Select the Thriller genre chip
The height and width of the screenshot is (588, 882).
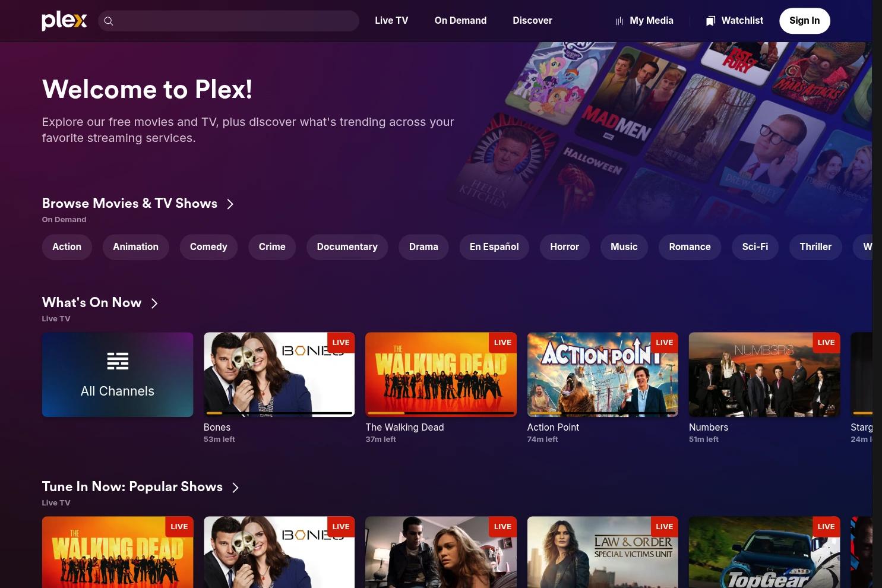coord(815,247)
